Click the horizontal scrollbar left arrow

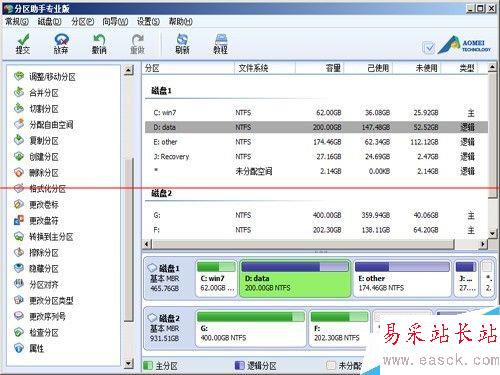[x=147, y=244]
